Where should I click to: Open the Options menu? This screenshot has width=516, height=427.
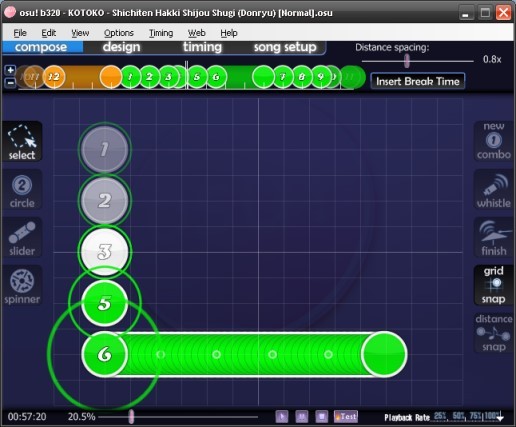[x=119, y=33]
